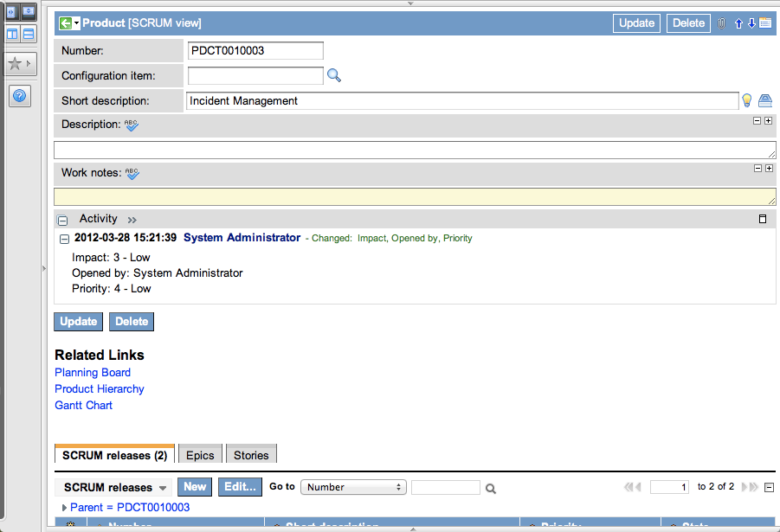780x532 pixels.
Task: Click into the Work notes text field
Action: pos(415,197)
